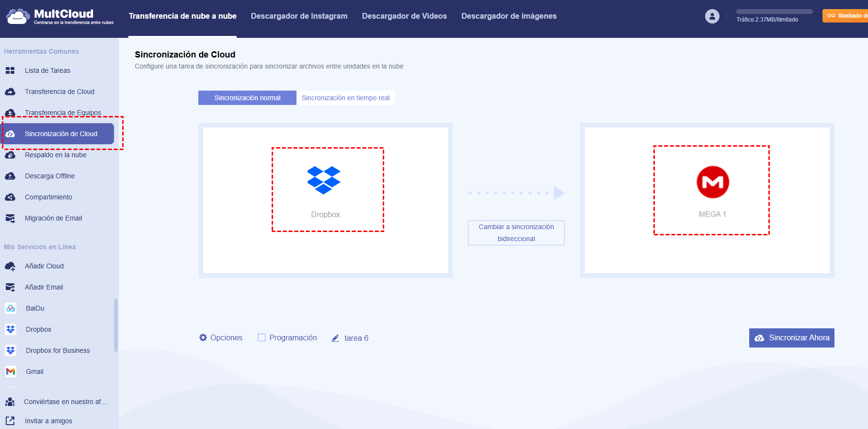Click the Transferencia de Cloud cloud icon
The height and width of the screenshot is (429, 868).
pyautogui.click(x=10, y=92)
